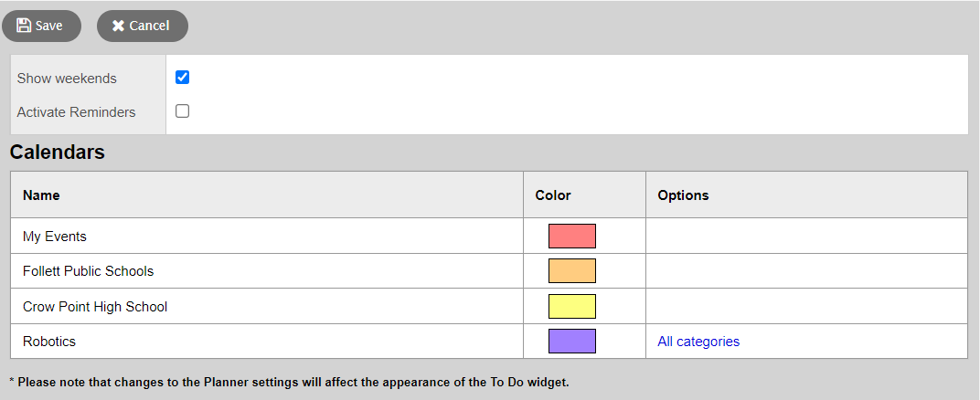Pick the Follett Public Schools orange swatch
Viewport: 980px width, 400px height.
coord(571,271)
